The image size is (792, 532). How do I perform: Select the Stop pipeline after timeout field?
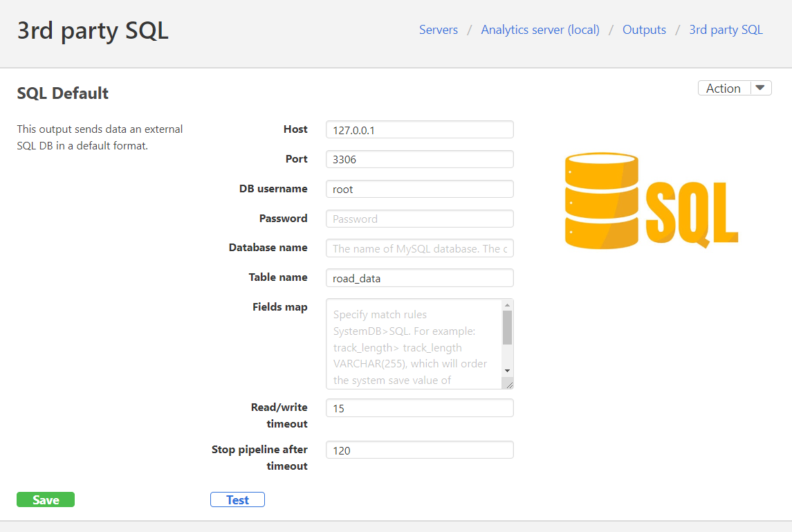click(420, 450)
